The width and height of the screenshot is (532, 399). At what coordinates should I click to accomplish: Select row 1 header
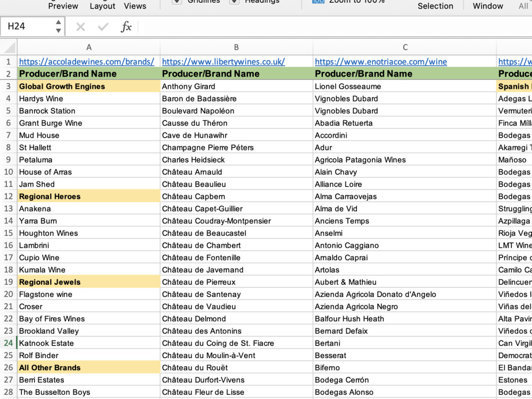point(9,61)
